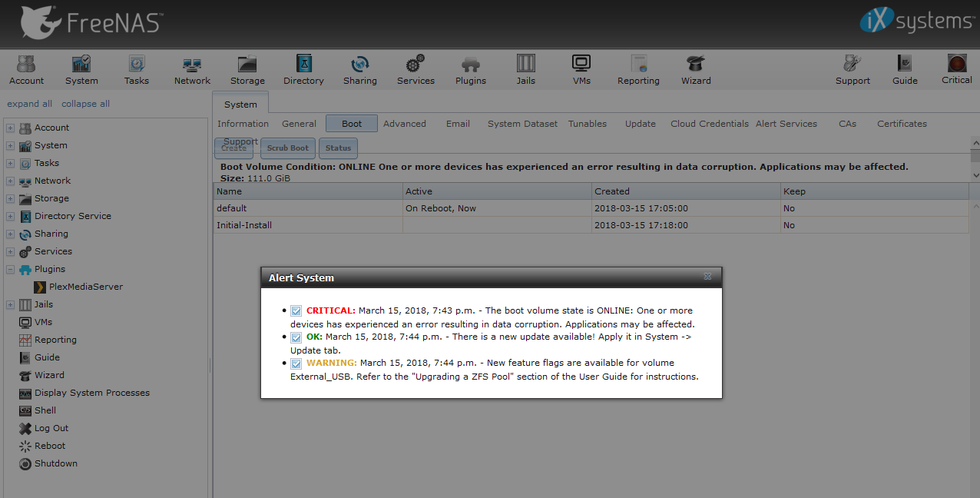This screenshot has width=980, height=498.
Task: Switch to the Advanced sub-tab
Action: (405, 124)
